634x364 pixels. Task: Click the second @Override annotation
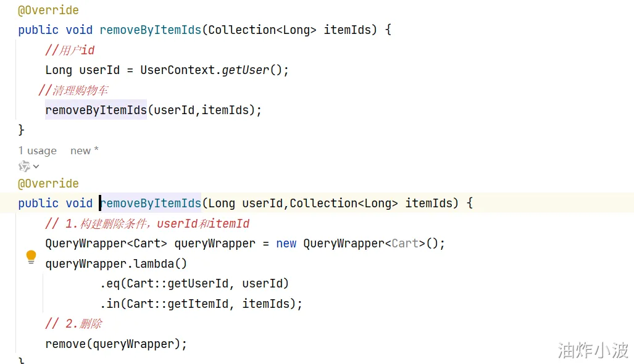[49, 183]
